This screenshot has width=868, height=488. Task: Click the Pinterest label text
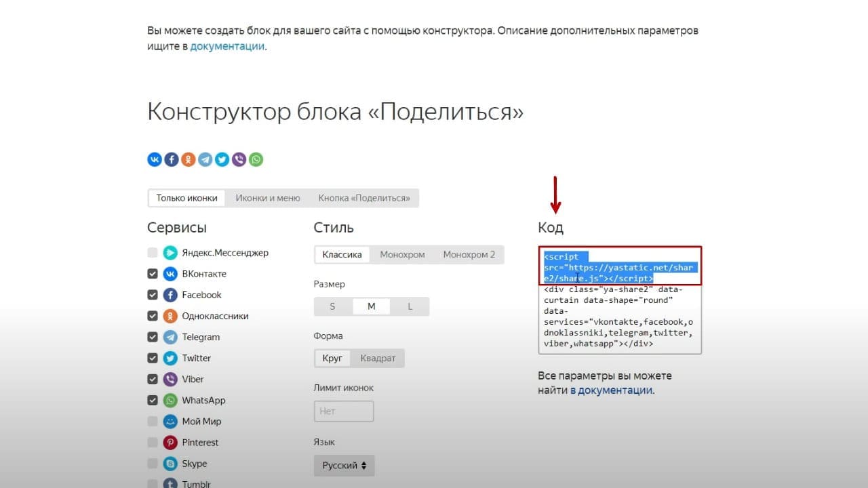[200, 443]
